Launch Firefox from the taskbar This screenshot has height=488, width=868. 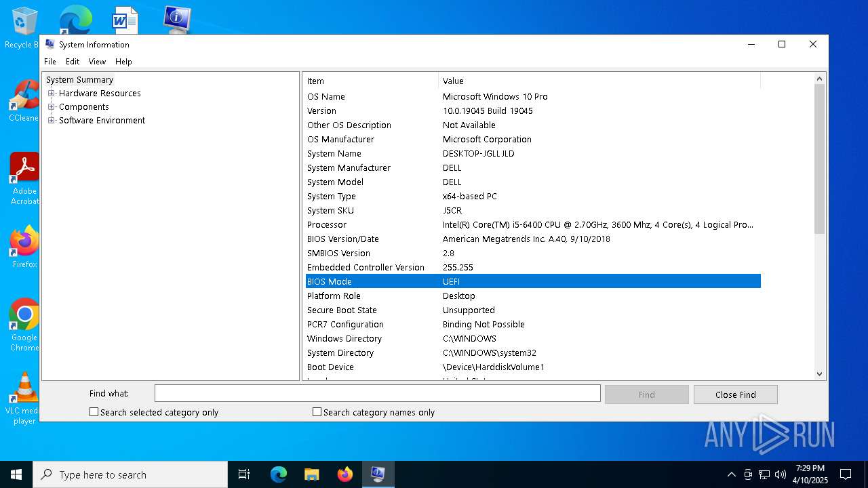point(344,474)
